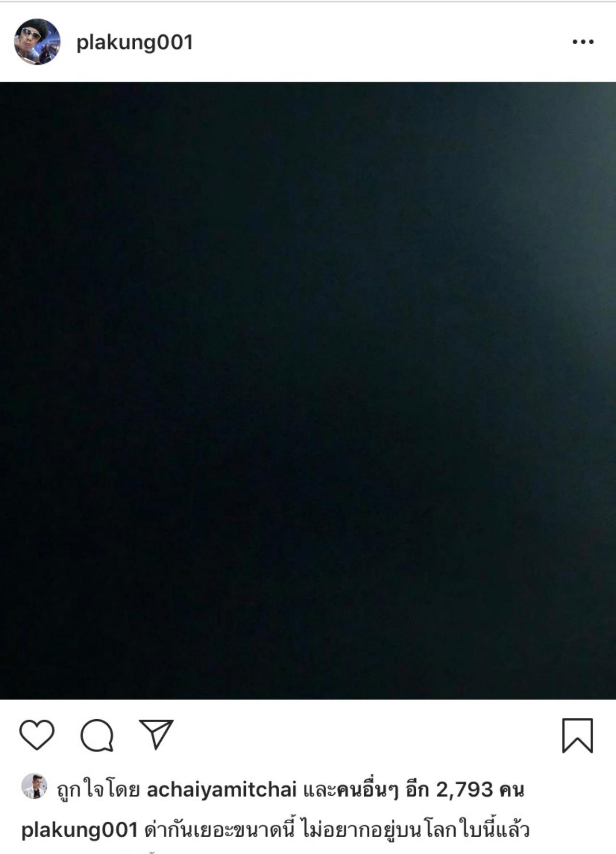
Task: Open plakung001's profile picture at top
Action: pyautogui.click(x=38, y=42)
